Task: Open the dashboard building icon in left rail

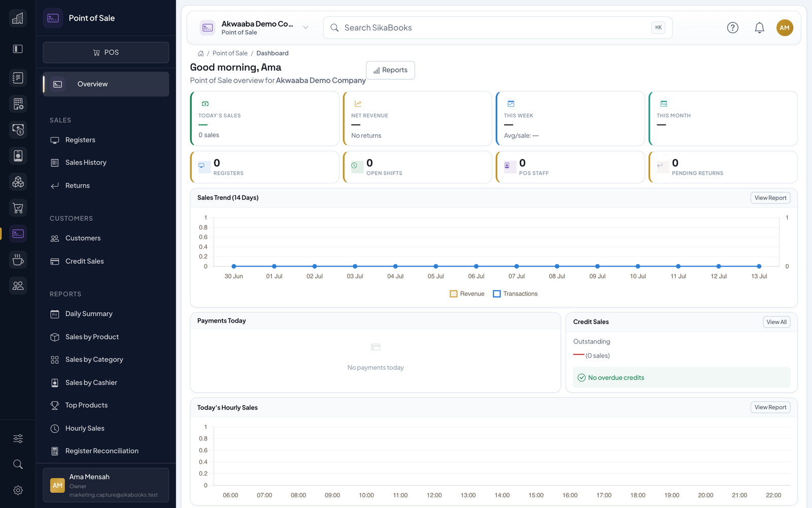Action: [18, 18]
